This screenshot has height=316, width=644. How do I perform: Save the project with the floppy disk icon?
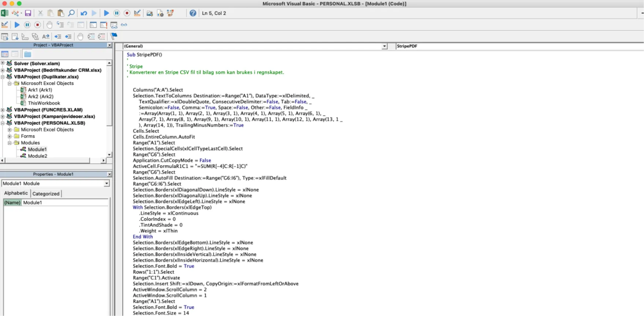coord(28,13)
